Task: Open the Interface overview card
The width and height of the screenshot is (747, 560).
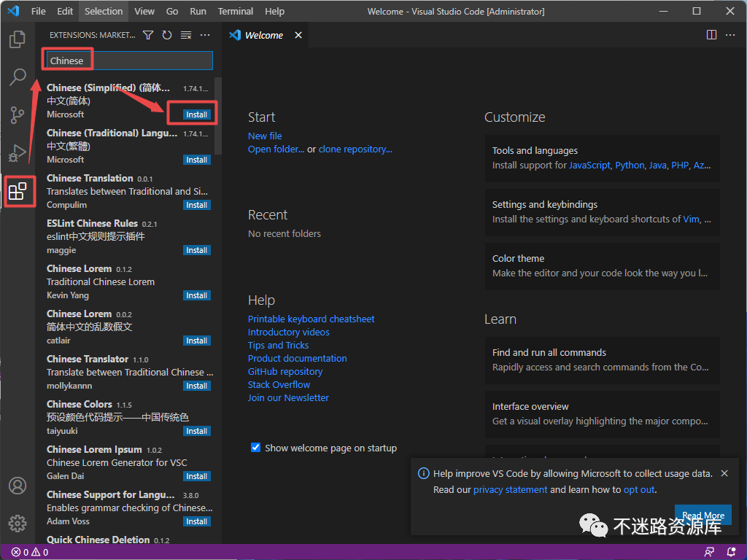Action: pos(602,414)
